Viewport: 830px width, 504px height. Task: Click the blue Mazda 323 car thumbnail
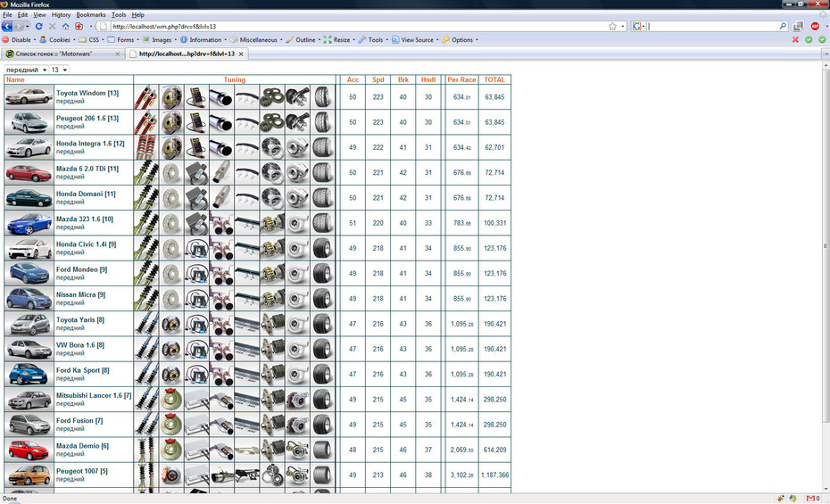click(x=29, y=223)
